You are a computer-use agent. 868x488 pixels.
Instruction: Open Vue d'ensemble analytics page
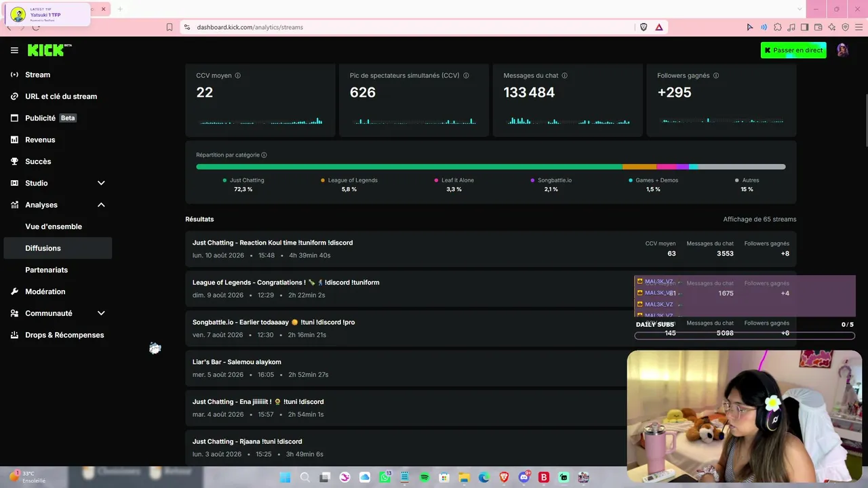[x=54, y=226]
